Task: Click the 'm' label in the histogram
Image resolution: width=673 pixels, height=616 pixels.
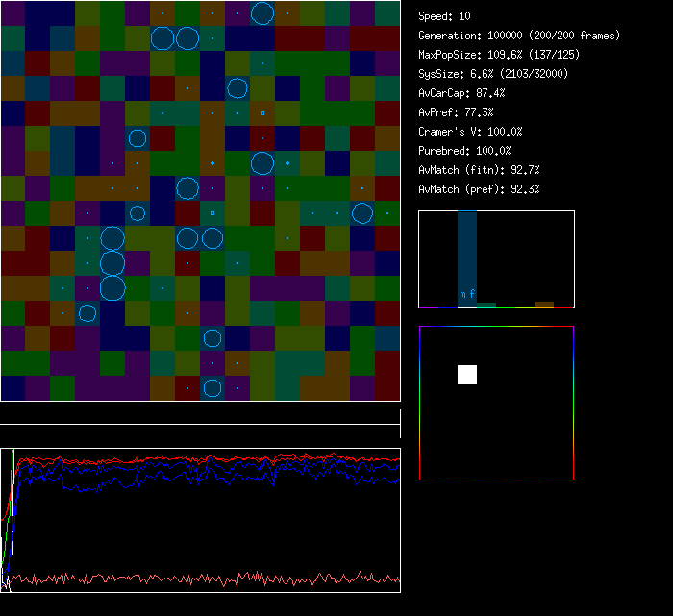Action: (462, 294)
